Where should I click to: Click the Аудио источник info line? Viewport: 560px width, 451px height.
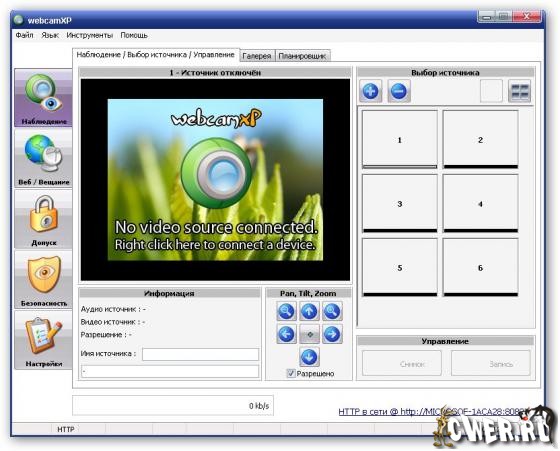tap(113, 309)
